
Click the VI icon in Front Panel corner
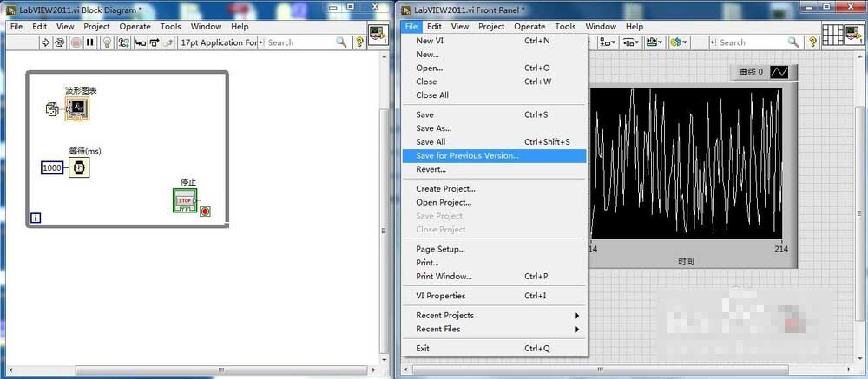coord(854,35)
